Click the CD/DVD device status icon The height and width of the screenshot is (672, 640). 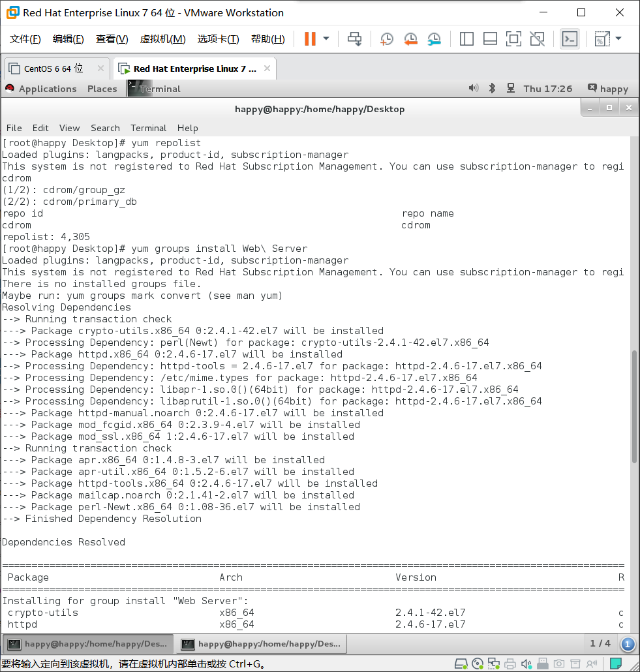[x=478, y=664]
